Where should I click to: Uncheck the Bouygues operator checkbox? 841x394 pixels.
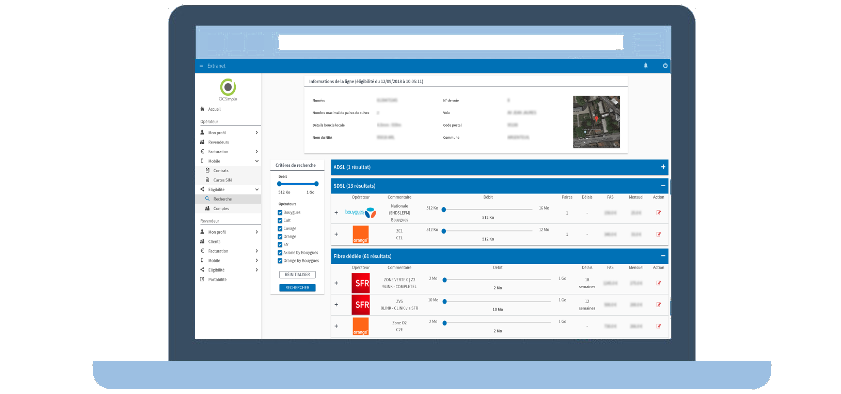tap(280, 212)
